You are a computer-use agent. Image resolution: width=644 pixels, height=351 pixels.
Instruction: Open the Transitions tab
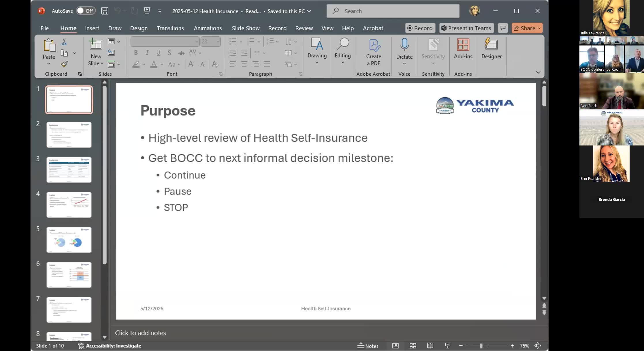(x=170, y=28)
